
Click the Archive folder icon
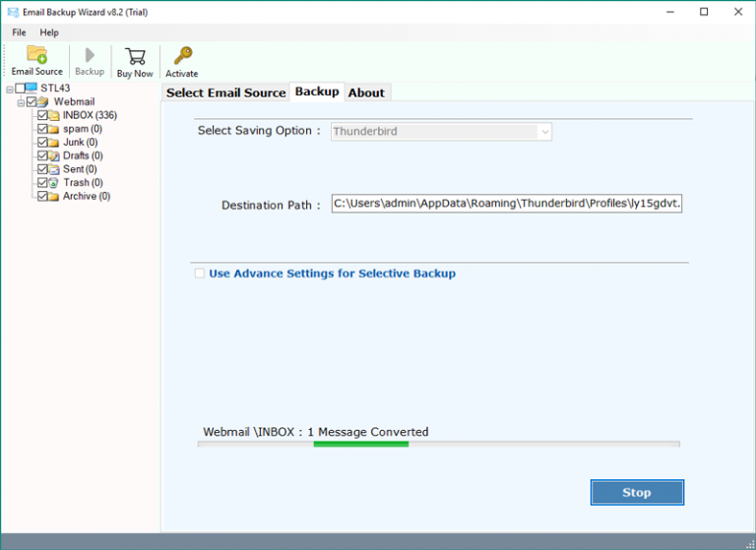click(x=54, y=196)
